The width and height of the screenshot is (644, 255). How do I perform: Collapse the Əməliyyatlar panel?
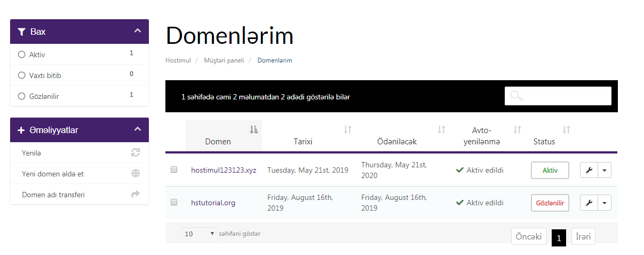coord(138,129)
